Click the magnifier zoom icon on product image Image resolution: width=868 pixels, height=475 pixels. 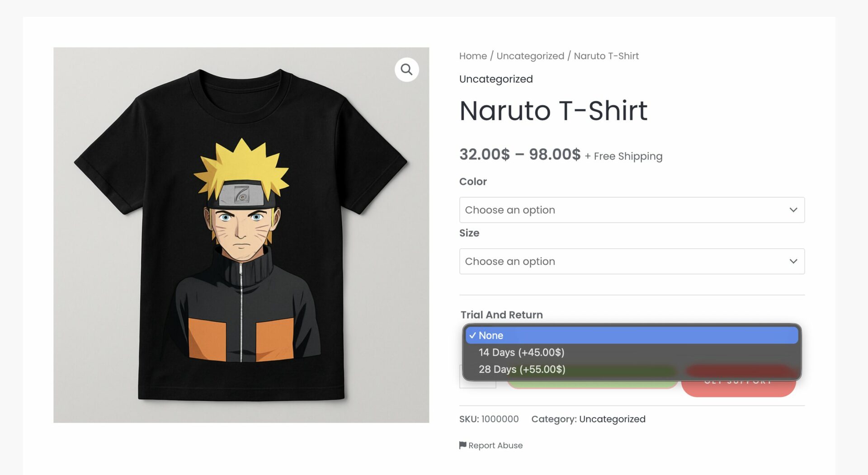pyautogui.click(x=406, y=70)
